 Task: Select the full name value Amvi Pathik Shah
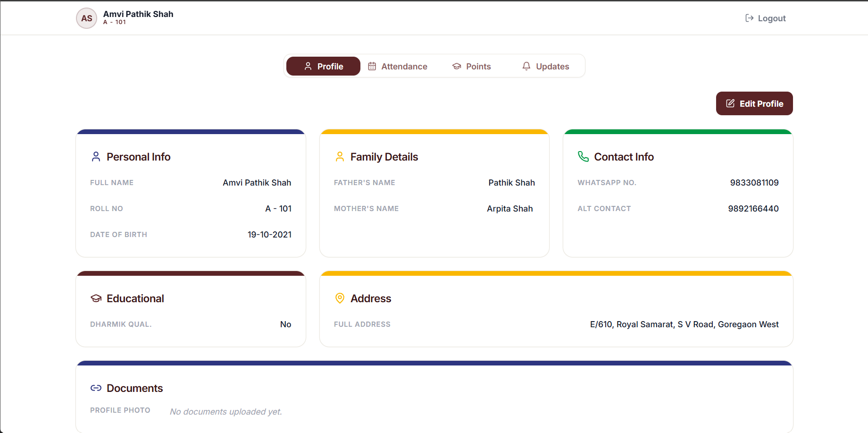(x=257, y=183)
